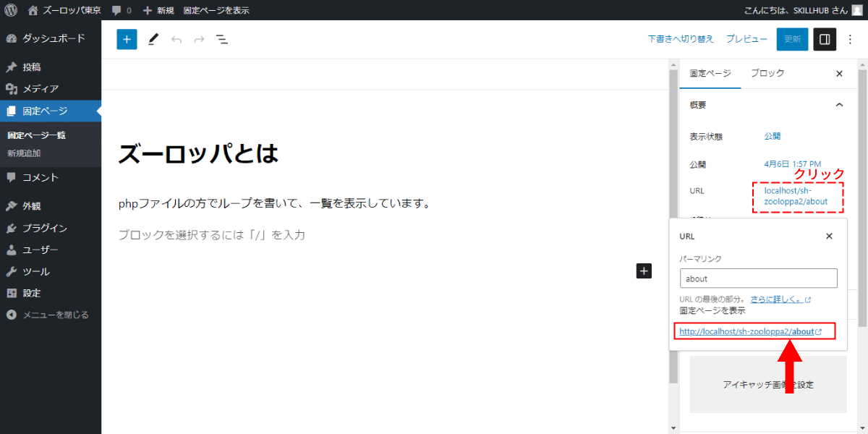The image size is (868, 434).
Task: Switch to the ブロック settings tab
Action: [767, 73]
